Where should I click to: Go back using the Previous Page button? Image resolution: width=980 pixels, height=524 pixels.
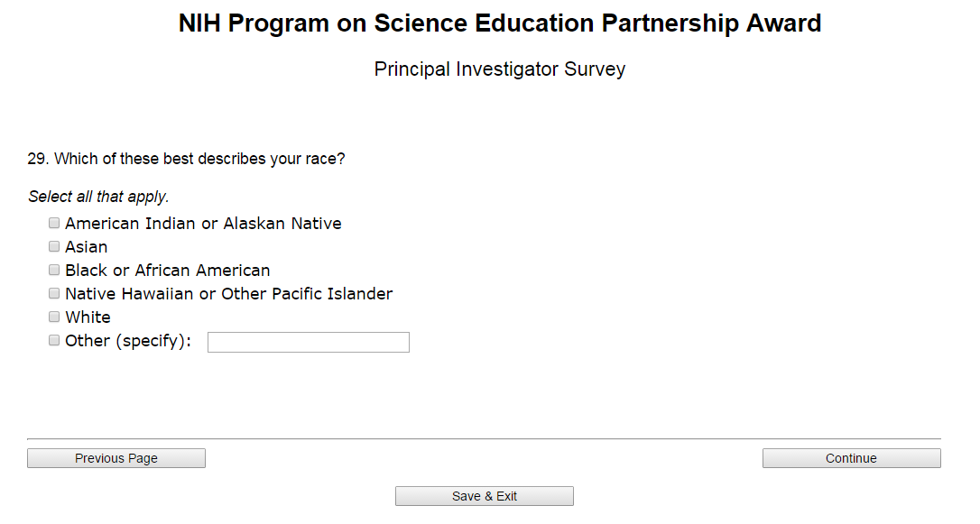pyautogui.click(x=116, y=458)
